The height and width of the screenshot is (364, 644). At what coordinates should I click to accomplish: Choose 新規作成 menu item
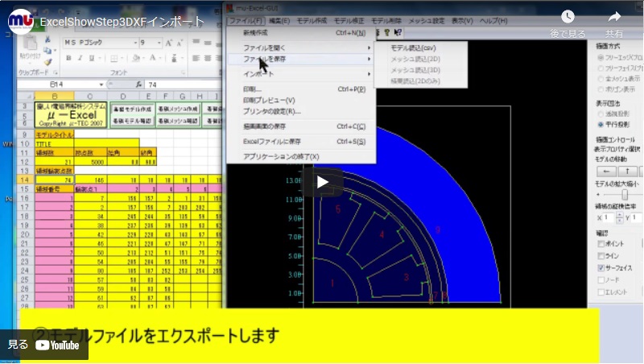(x=301, y=33)
